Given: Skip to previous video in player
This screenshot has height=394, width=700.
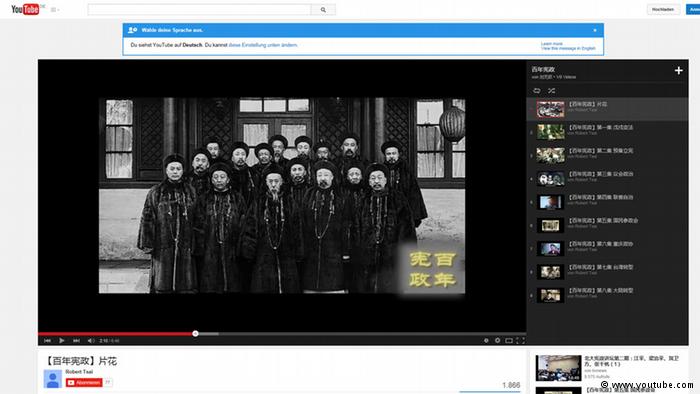Looking at the screenshot, I should click(x=47, y=340).
